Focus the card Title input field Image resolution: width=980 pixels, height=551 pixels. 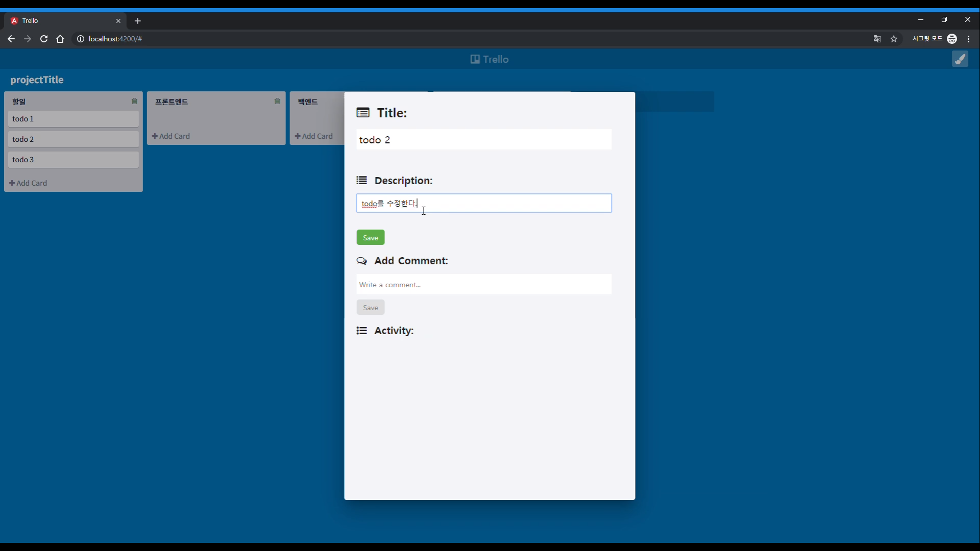pyautogui.click(x=483, y=140)
